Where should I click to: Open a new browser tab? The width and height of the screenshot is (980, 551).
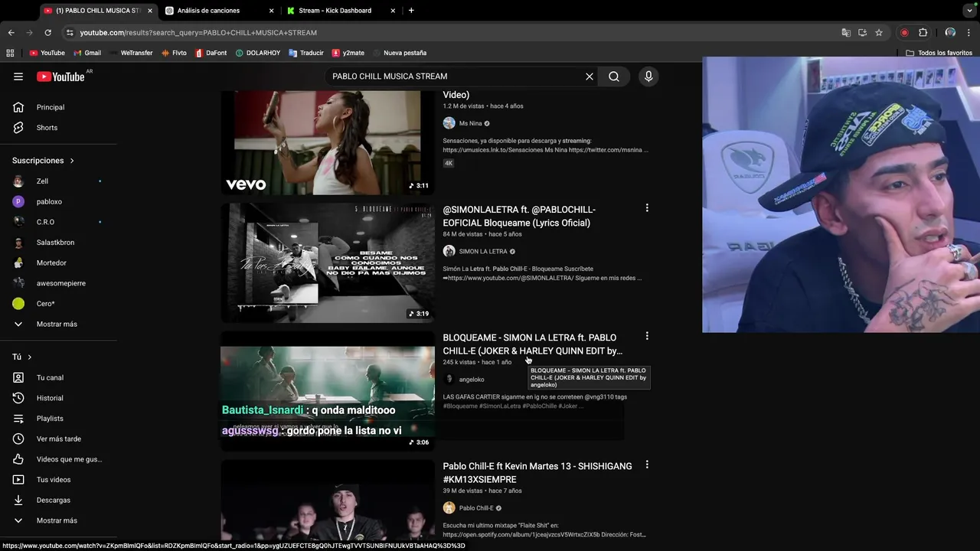coord(411,11)
